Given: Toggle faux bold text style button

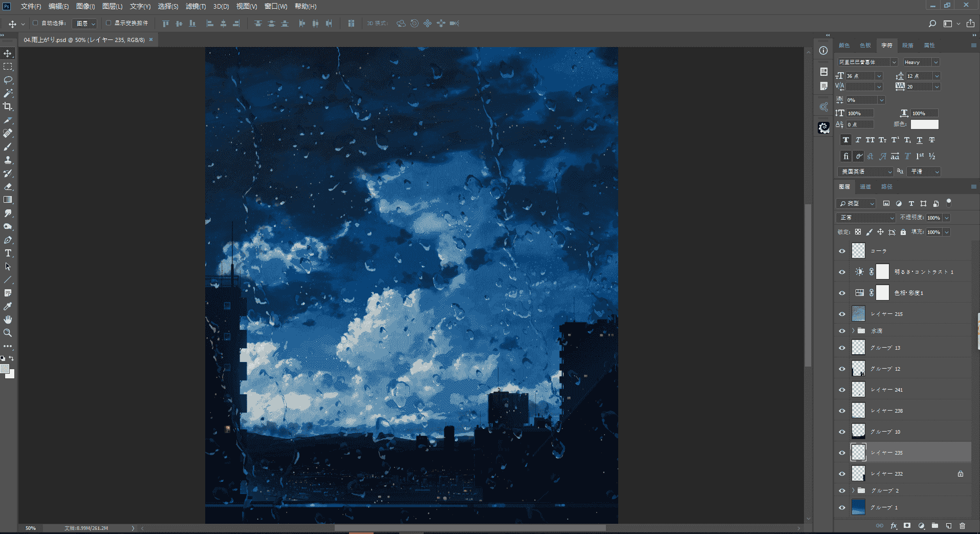Looking at the screenshot, I should (x=845, y=140).
